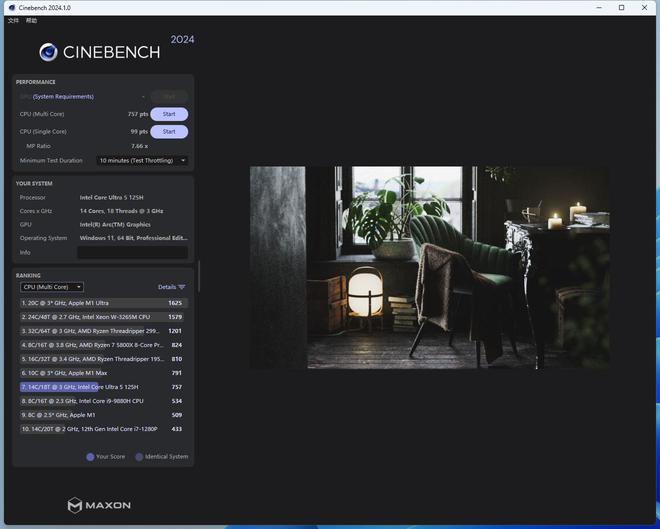
Task: Click the rendered room scene image
Action: (x=430, y=268)
